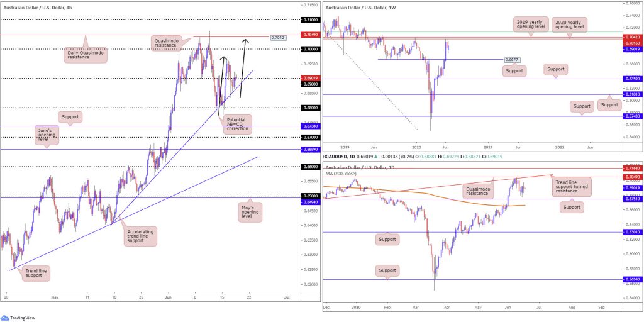Image resolution: width=644 pixels, height=322 pixels.
Task: Select weekly 'Support' callout below 0.6677 box
Action: [514, 71]
